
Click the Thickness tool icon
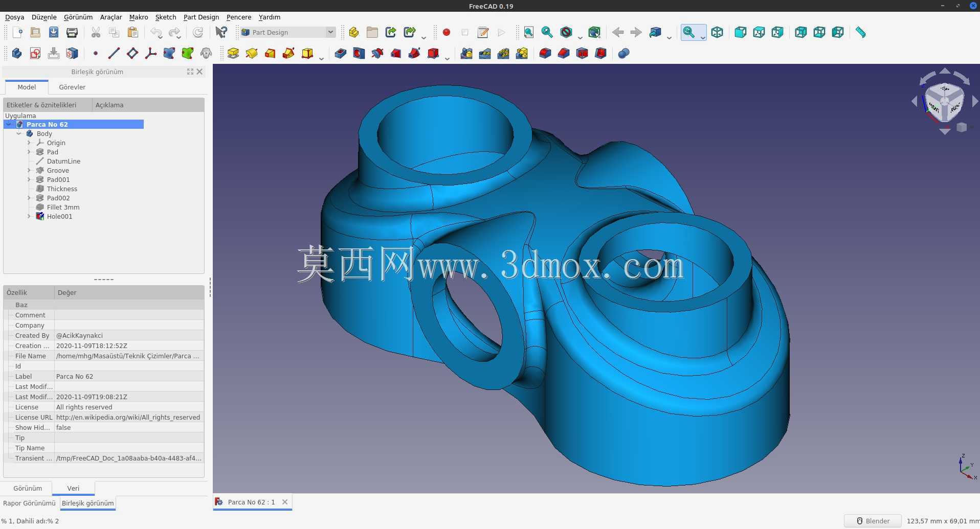point(600,53)
